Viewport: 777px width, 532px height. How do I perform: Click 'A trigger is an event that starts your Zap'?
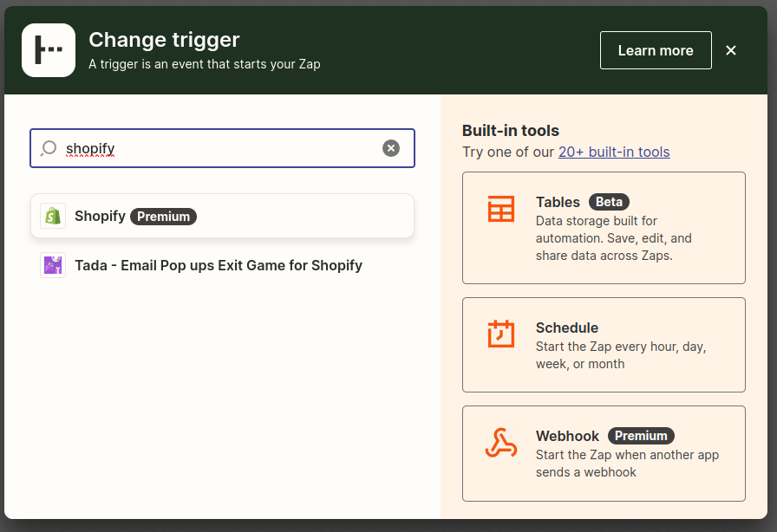point(204,64)
